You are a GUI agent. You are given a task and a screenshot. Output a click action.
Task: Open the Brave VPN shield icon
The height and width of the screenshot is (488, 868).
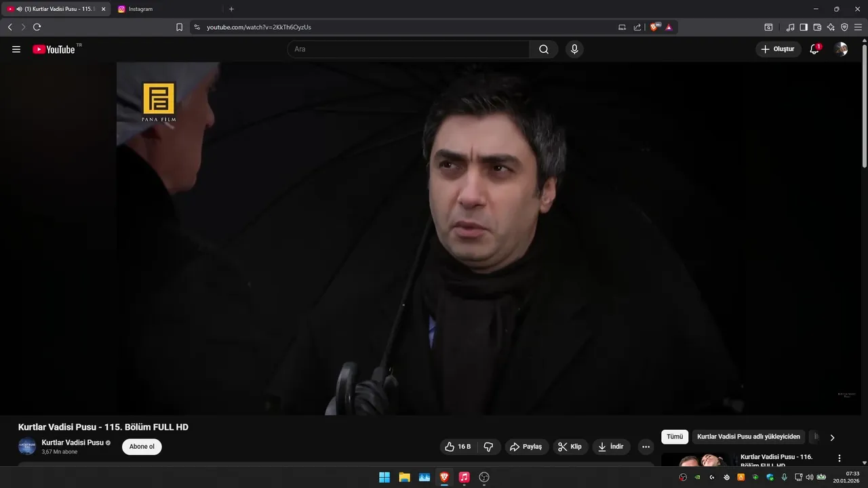pos(844,27)
